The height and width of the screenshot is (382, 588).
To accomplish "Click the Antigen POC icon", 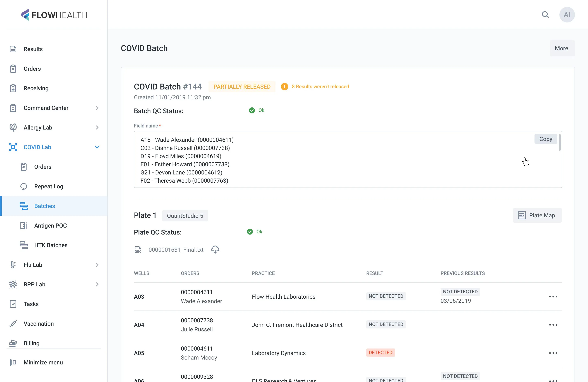I will coord(23,226).
